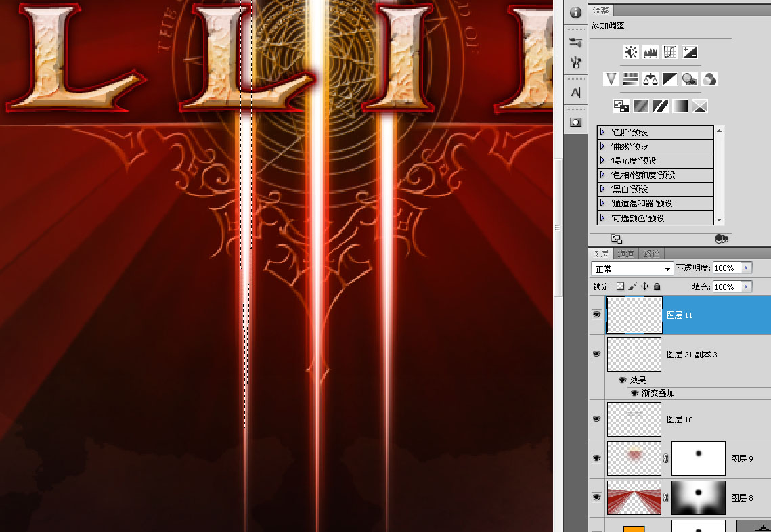Expand the "色相/饱和度"预设 presets
The image size is (771, 532).
tap(602, 175)
